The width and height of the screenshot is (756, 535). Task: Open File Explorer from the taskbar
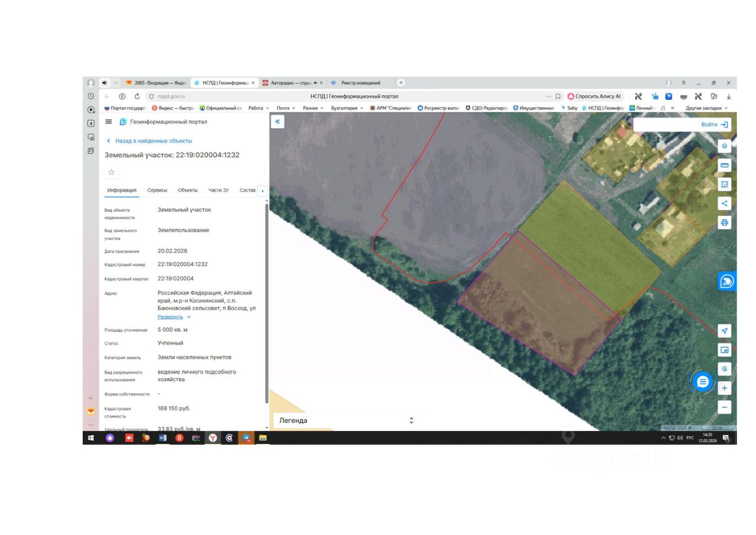point(263,438)
